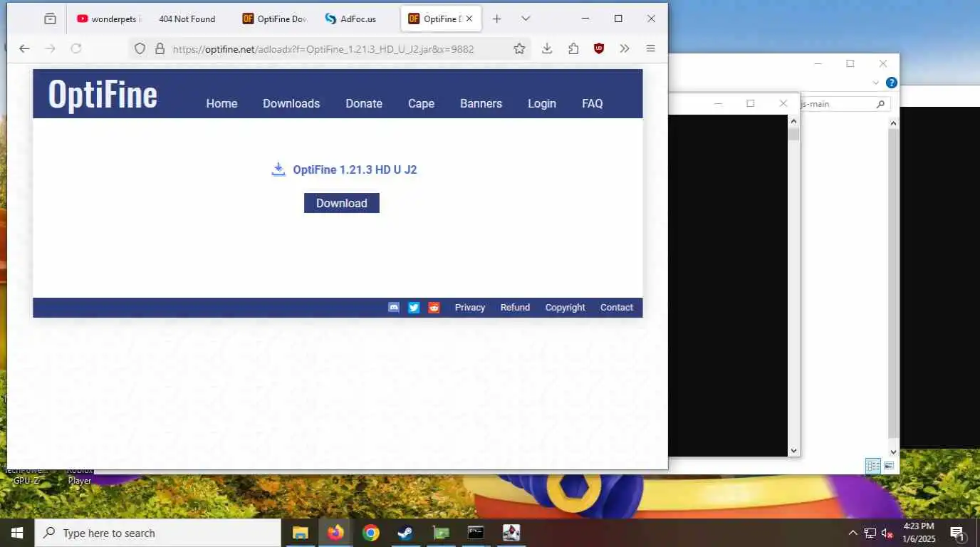This screenshot has height=547, width=980.
Task: Expand the File Explorer ribbon chevron
Action: 877,83
